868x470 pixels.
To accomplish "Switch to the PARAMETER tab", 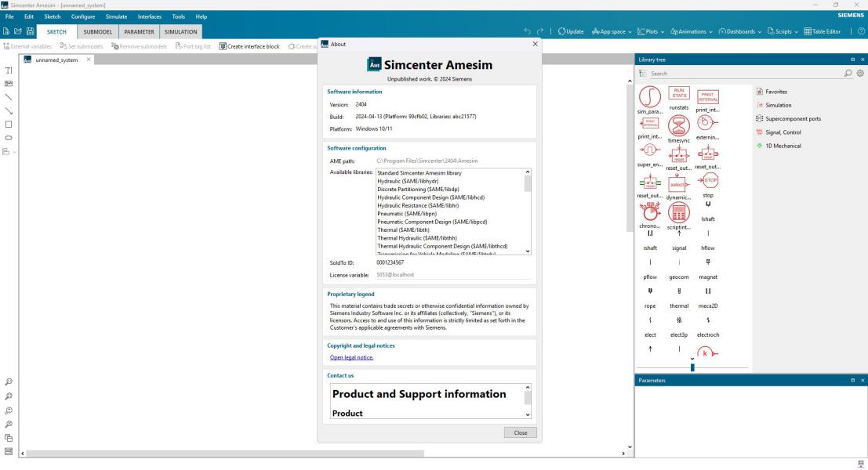I will [x=137, y=31].
